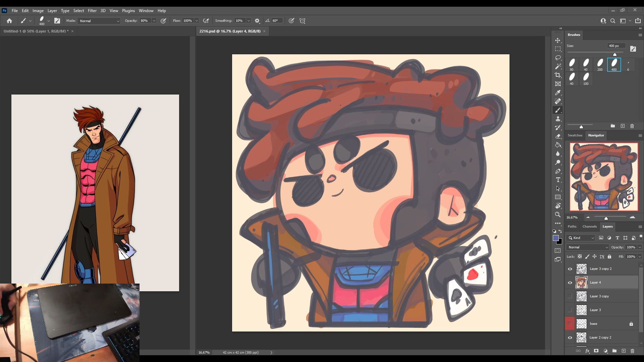Select the Brush tool in the toolbar
Image resolution: width=644 pixels, height=362 pixels.
558,110
